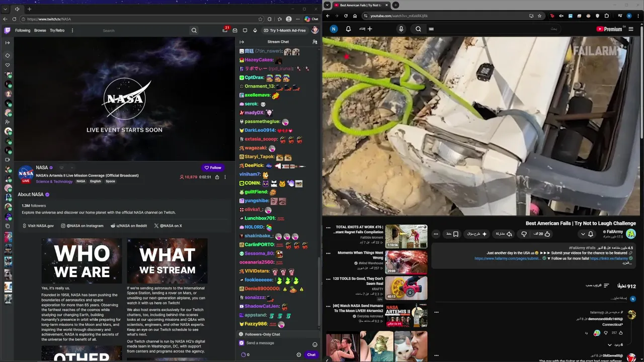Collapse the Stream Chat panel arrow

coord(242,42)
